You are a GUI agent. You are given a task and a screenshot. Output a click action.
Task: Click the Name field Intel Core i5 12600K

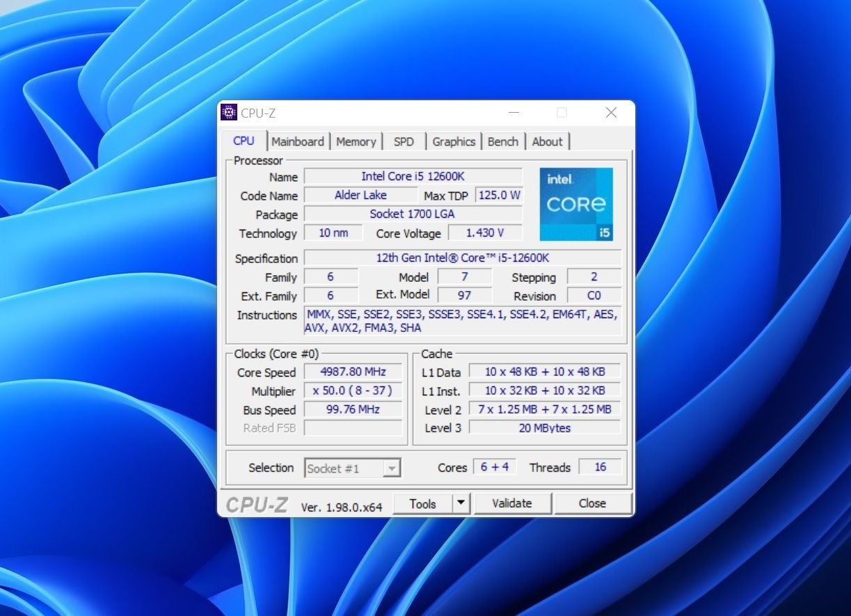tap(413, 176)
